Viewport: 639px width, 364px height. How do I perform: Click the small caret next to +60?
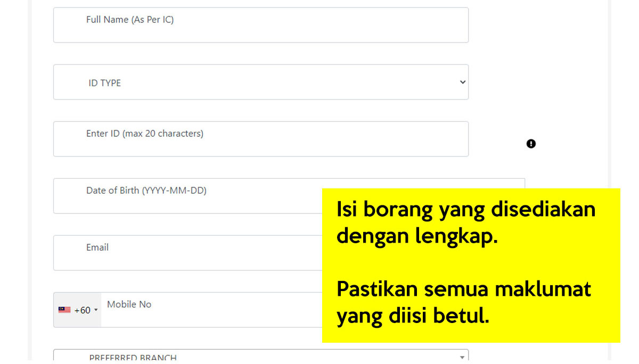tap(96, 310)
